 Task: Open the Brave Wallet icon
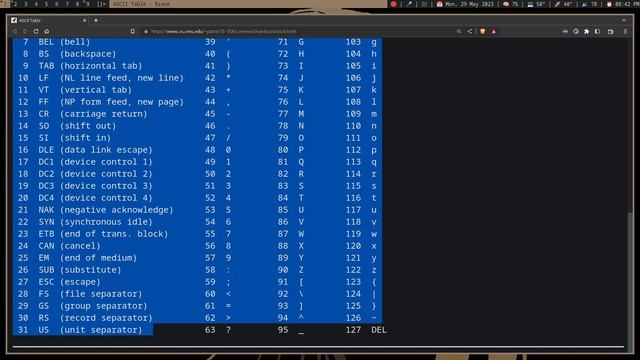pyautogui.click(x=611, y=31)
